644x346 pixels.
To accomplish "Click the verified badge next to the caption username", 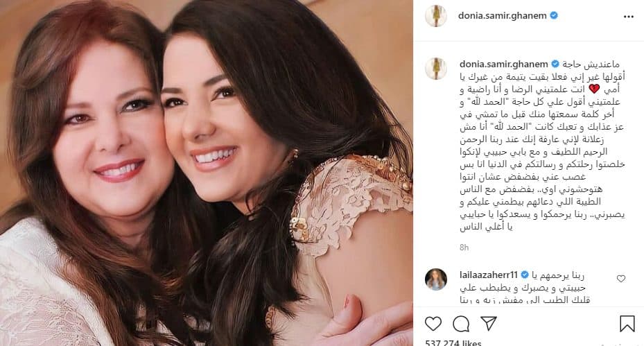I will pyautogui.click(x=555, y=64).
